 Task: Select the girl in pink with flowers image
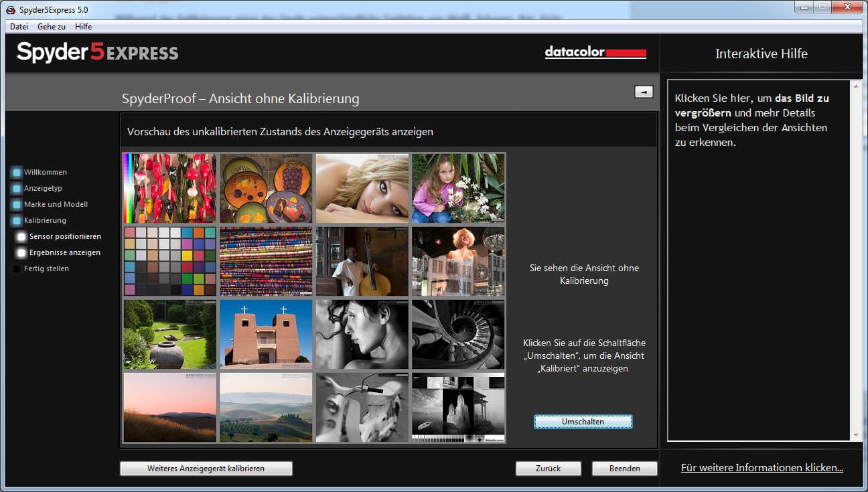tap(458, 188)
